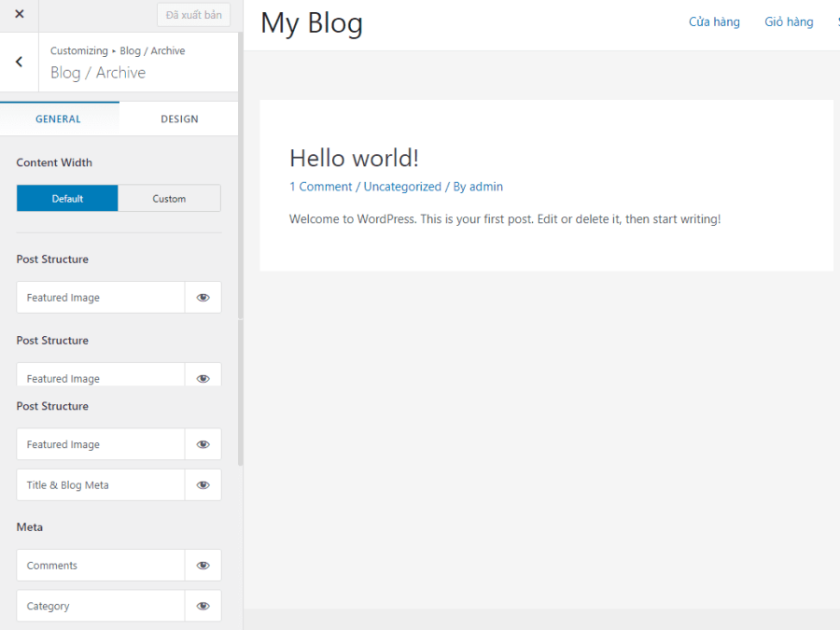This screenshot has height=630, width=840.
Task: Go back using the left chevron arrow
Action: [19, 63]
